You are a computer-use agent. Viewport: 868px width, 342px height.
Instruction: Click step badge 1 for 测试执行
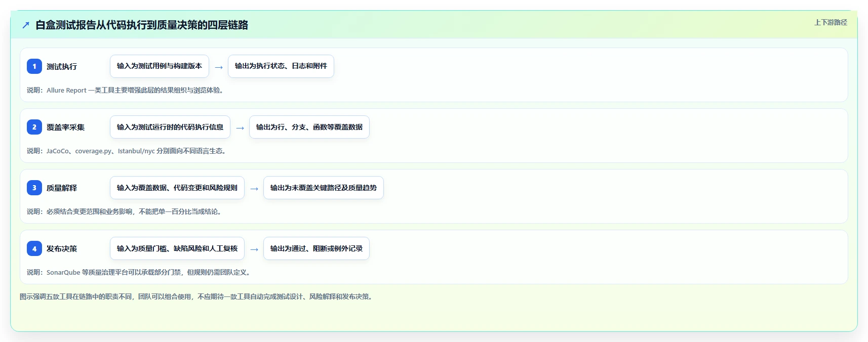34,66
